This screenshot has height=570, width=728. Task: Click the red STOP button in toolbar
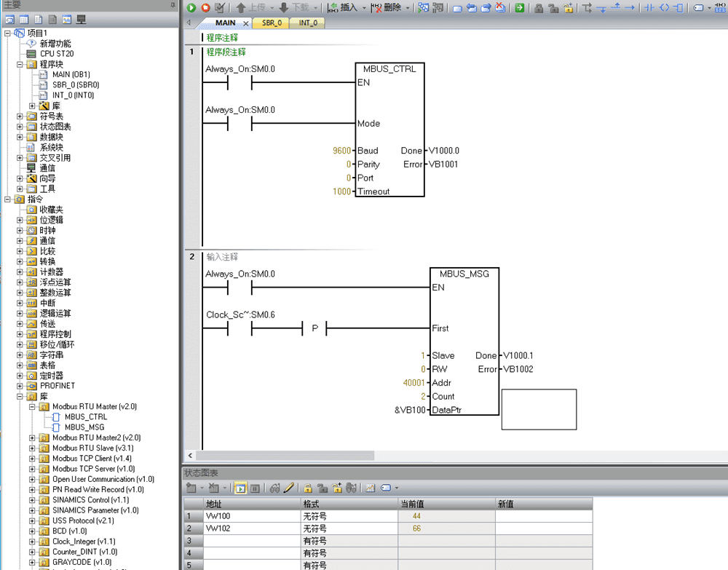[205, 8]
